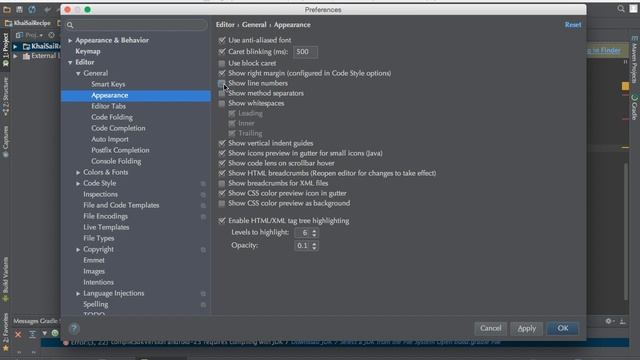Select Smart Keys settings page

click(x=108, y=84)
